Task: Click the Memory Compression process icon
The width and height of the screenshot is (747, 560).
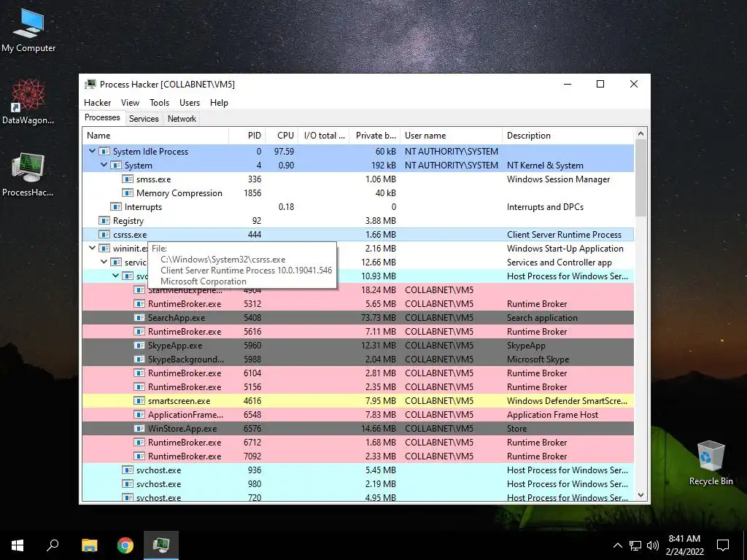Action: tap(127, 192)
